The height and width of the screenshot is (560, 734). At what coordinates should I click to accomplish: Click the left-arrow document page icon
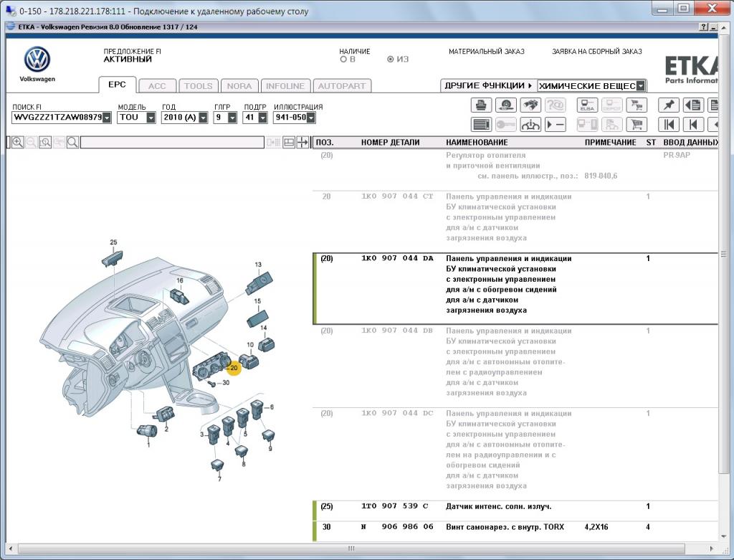pyautogui.click(x=693, y=105)
